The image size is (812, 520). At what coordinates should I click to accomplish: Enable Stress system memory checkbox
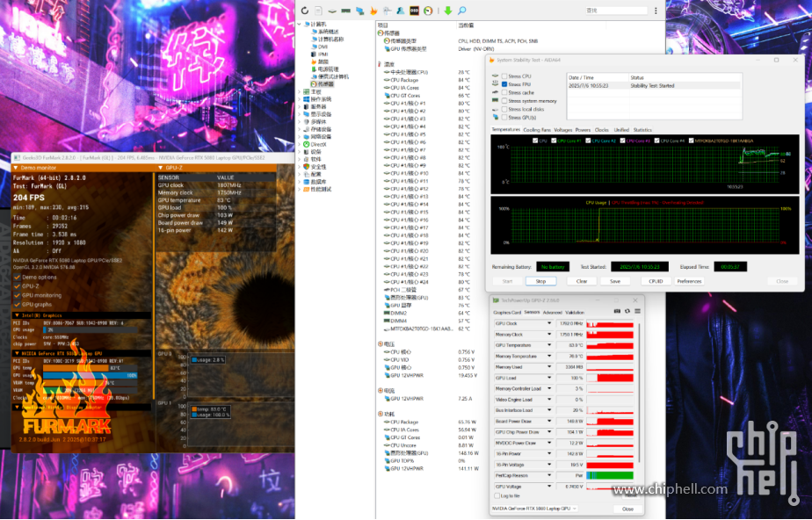[504, 101]
